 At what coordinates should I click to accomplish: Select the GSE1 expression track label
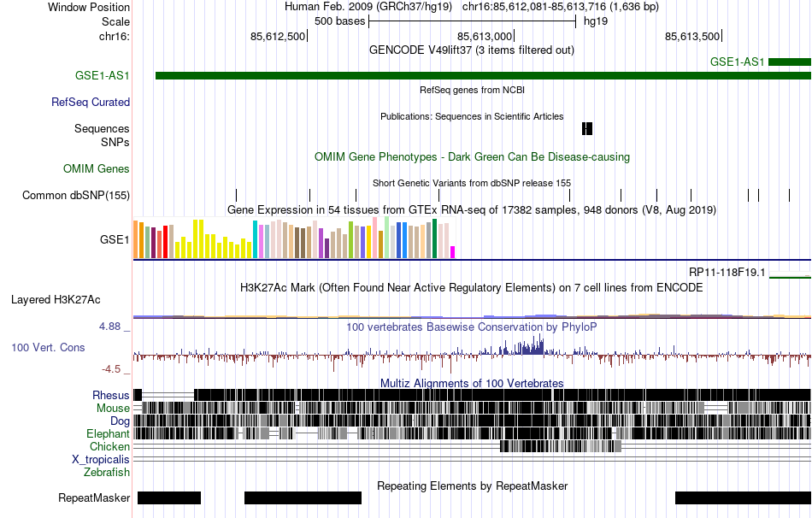(115, 240)
